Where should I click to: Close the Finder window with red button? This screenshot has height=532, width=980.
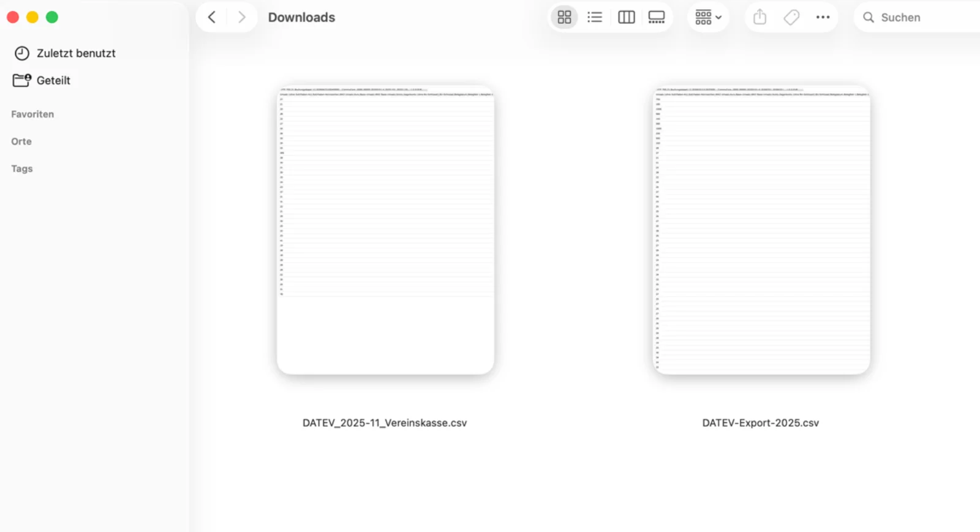[13, 17]
